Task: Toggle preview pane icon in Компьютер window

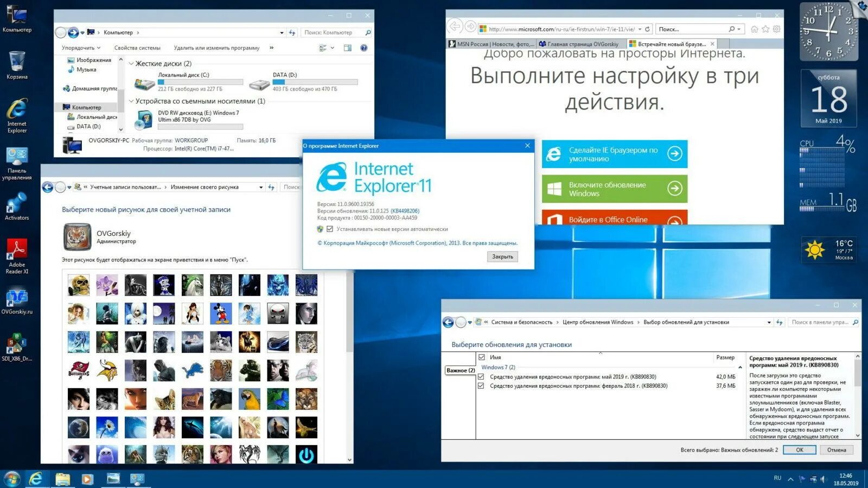Action: pyautogui.click(x=348, y=48)
